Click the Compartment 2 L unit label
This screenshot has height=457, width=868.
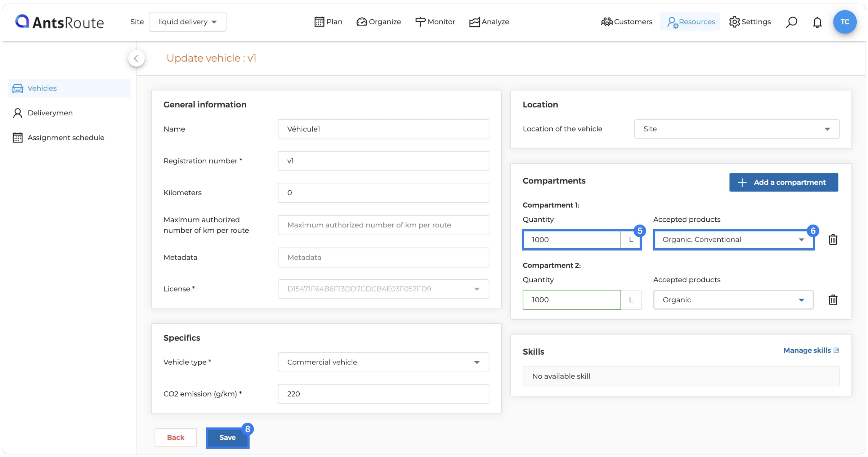[x=631, y=300]
